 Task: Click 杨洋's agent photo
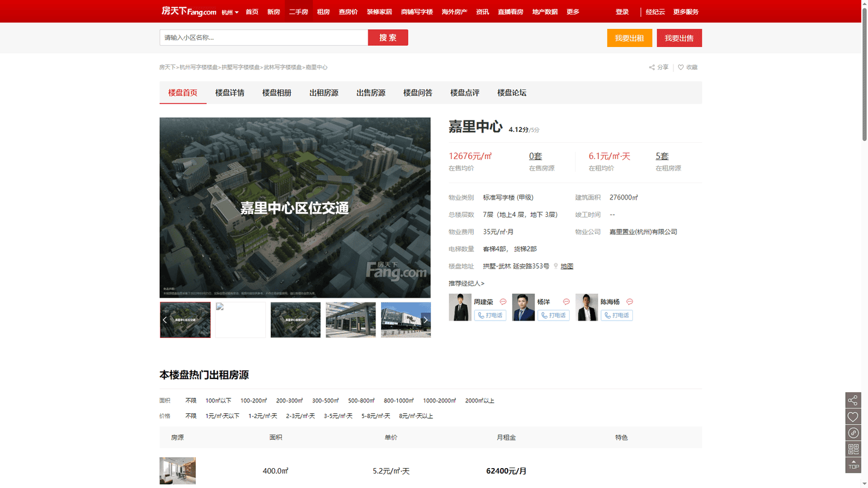coord(523,307)
